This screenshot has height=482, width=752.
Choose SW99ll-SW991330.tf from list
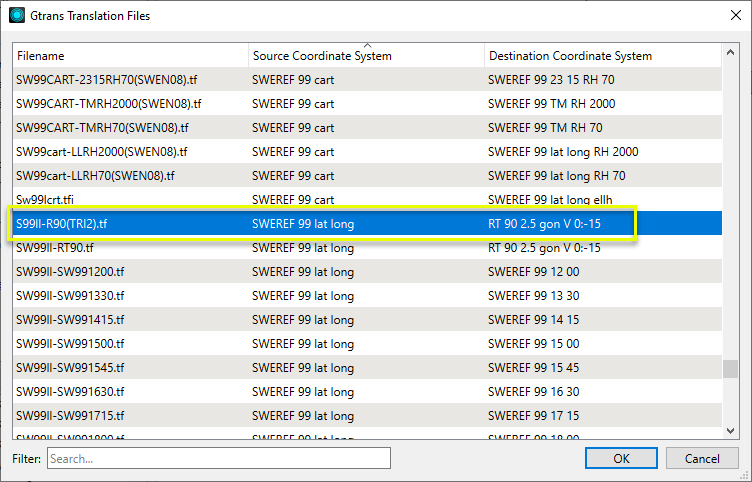click(x=70, y=296)
